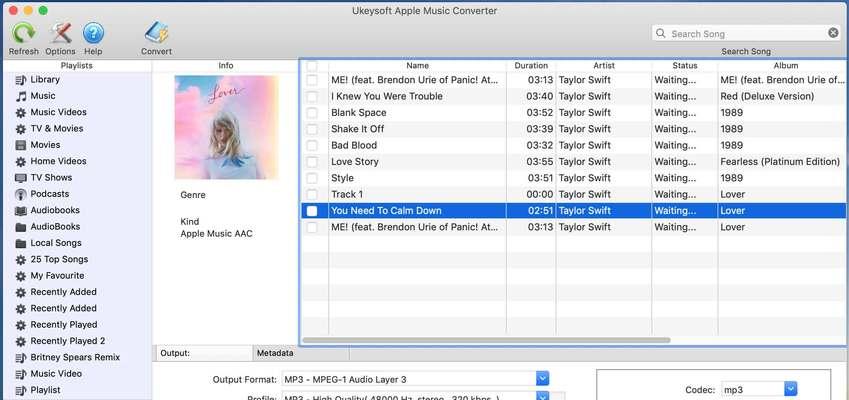Open the Options toolbar icon

(60, 34)
